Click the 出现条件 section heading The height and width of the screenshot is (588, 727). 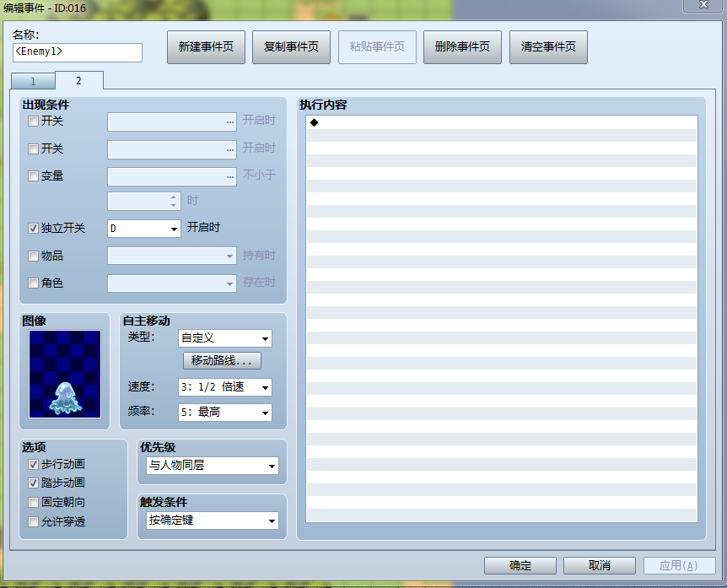(x=46, y=105)
